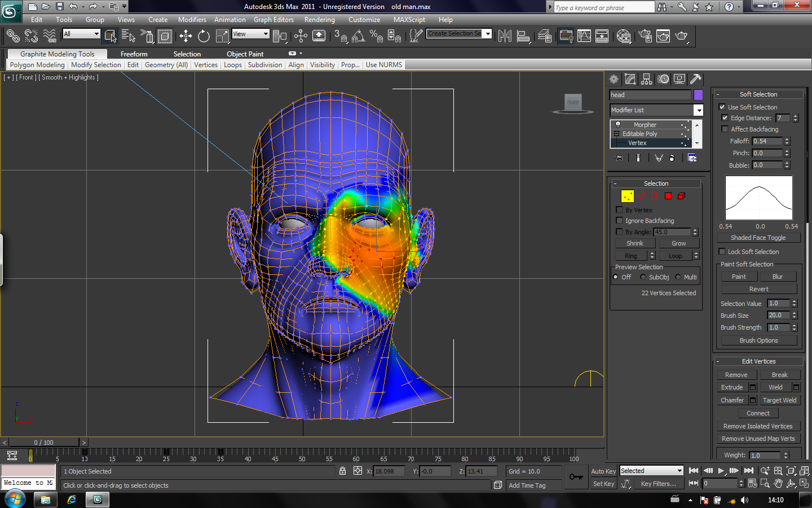Click the Select and Move tool
Viewport: 812px width, 508px height.
[186, 37]
